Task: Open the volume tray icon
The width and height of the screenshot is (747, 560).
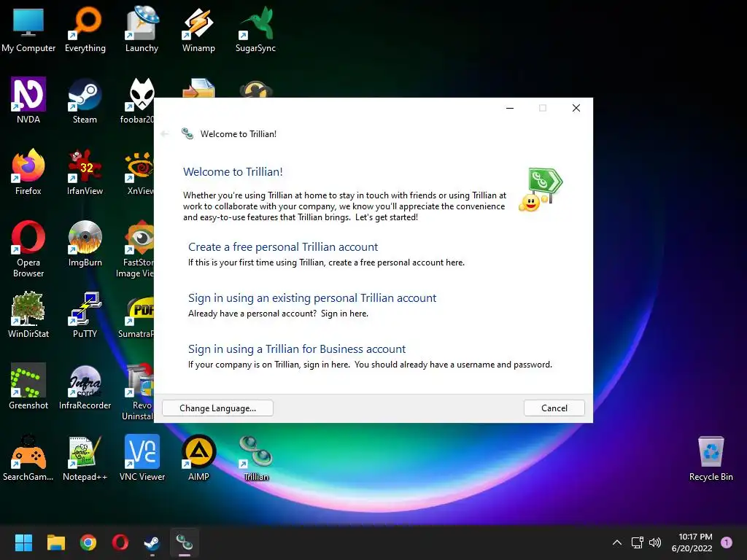Action: click(x=655, y=542)
